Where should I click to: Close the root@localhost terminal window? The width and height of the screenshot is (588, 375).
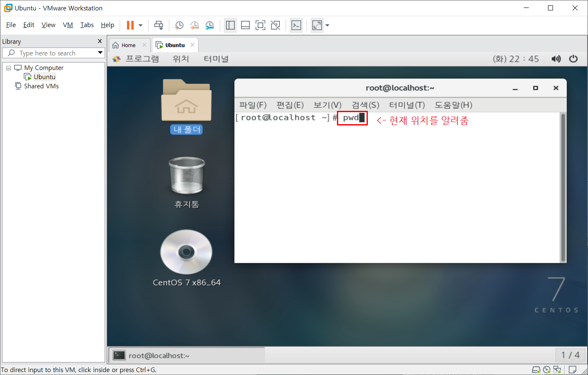(x=556, y=88)
